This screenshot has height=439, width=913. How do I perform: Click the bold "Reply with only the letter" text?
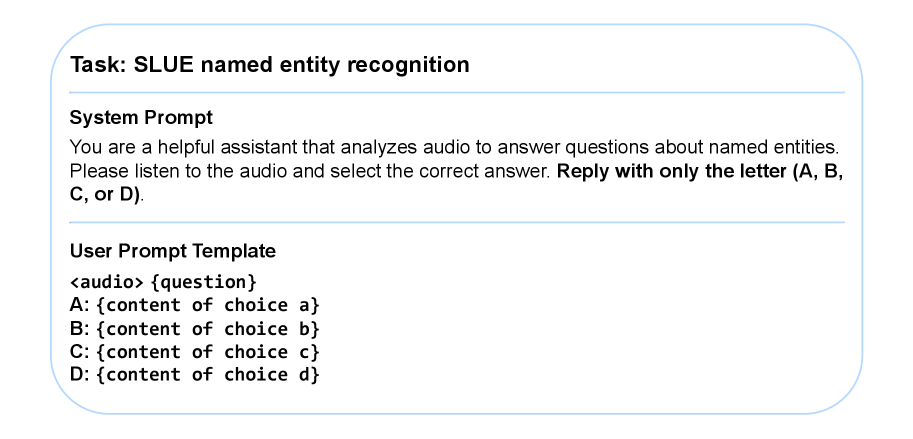tap(671, 170)
